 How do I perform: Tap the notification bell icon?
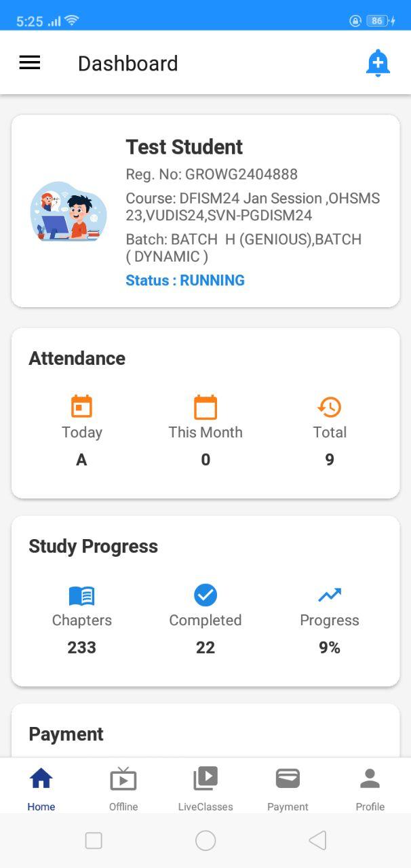(378, 64)
